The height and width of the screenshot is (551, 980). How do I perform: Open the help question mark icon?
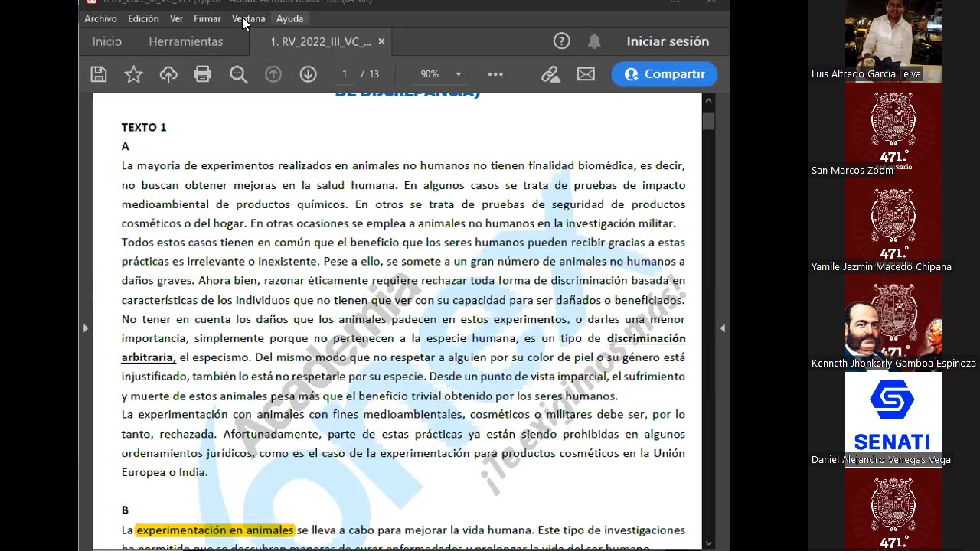click(x=562, y=41)
